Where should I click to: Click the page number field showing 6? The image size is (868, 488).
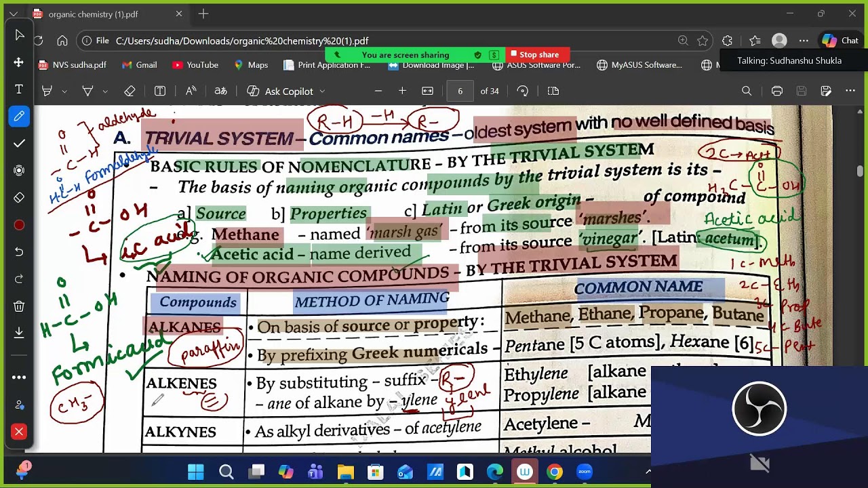[460, 91]
